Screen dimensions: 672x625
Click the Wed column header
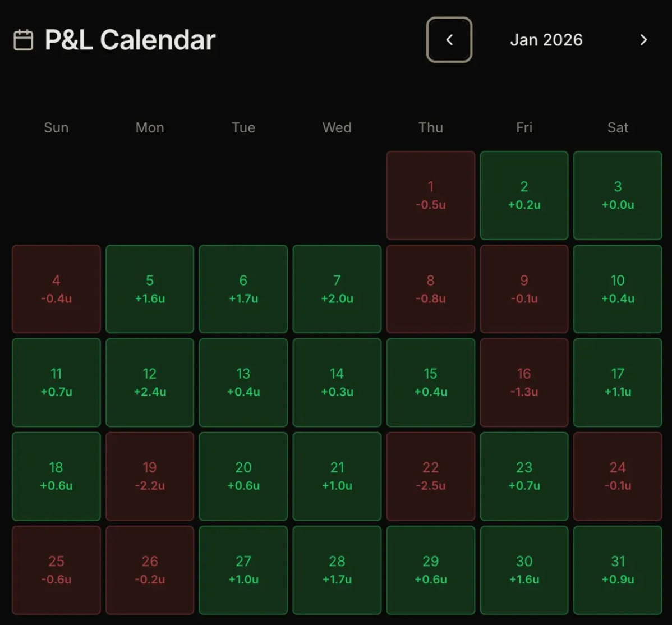[x=337, y=127]
